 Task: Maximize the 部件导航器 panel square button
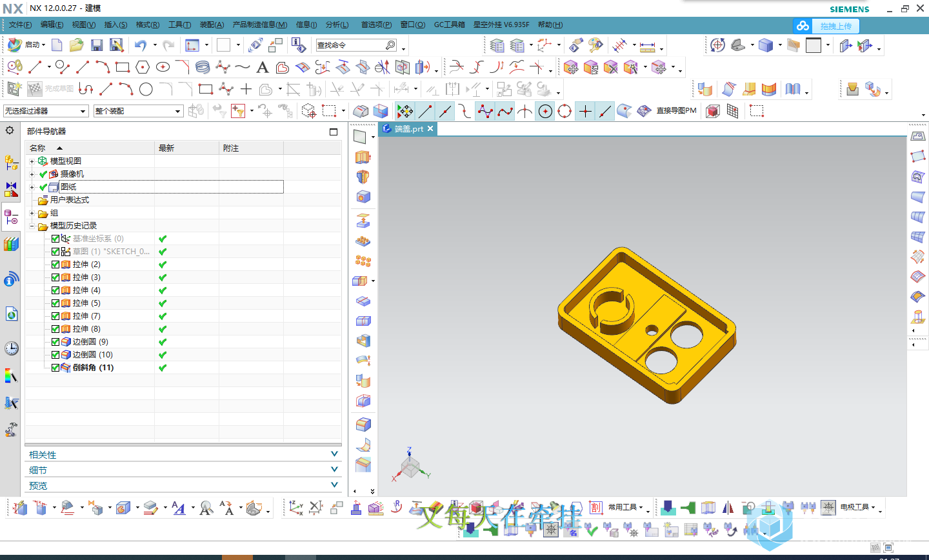coord(334,132)
